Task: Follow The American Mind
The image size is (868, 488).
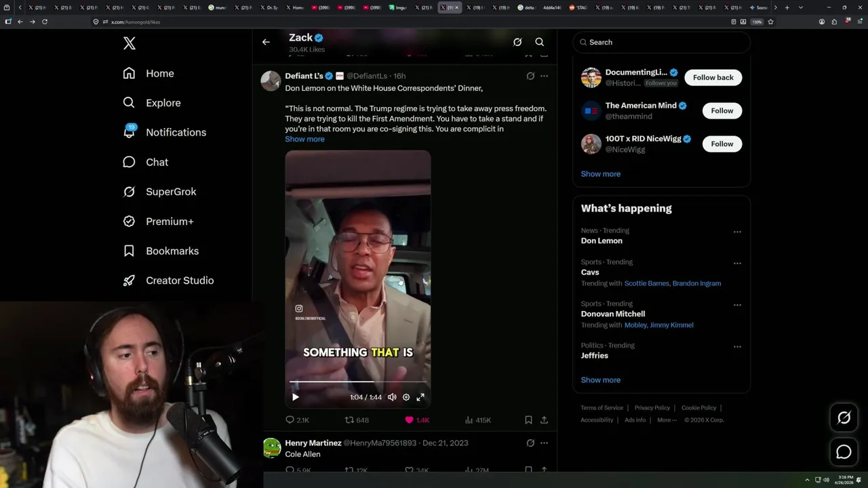Action: click(722, 110)
